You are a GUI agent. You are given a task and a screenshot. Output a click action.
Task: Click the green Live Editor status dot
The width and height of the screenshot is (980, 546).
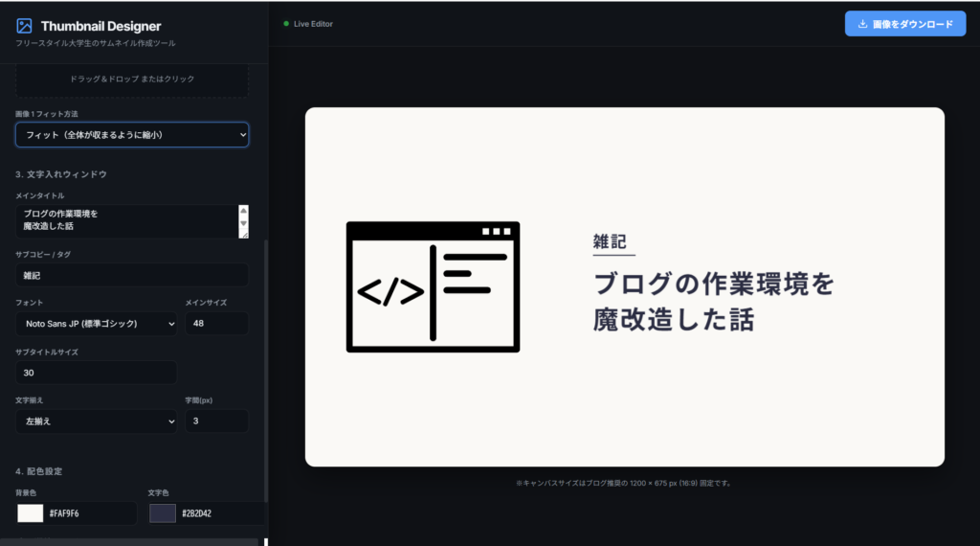click(x=286, y=24)
